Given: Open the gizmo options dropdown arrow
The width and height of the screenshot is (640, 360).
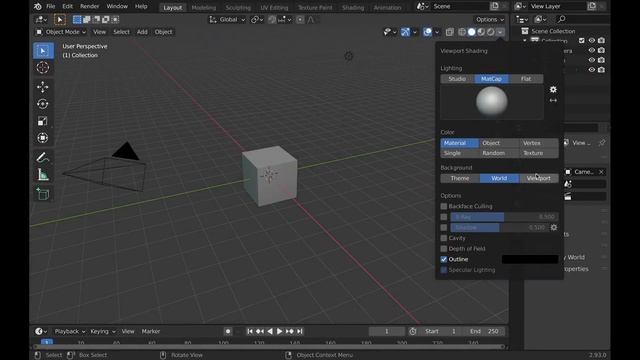Looking at the screenshot, I should (x=415, y=32).
